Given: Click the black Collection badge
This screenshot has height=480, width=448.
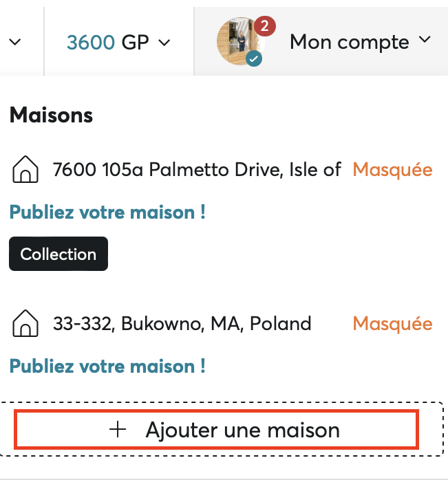Looking at the screenshot, I should coord(58,254).
